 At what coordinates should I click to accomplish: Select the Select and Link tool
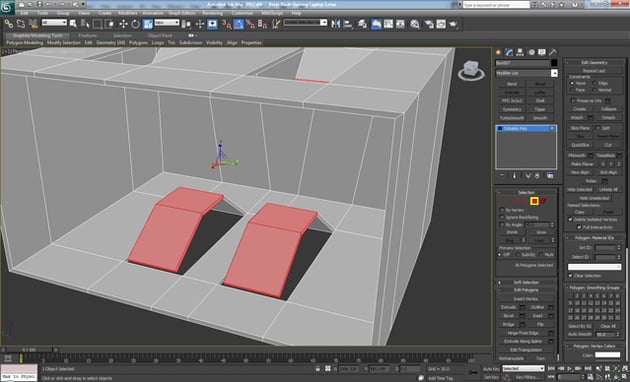pos(8,24)
